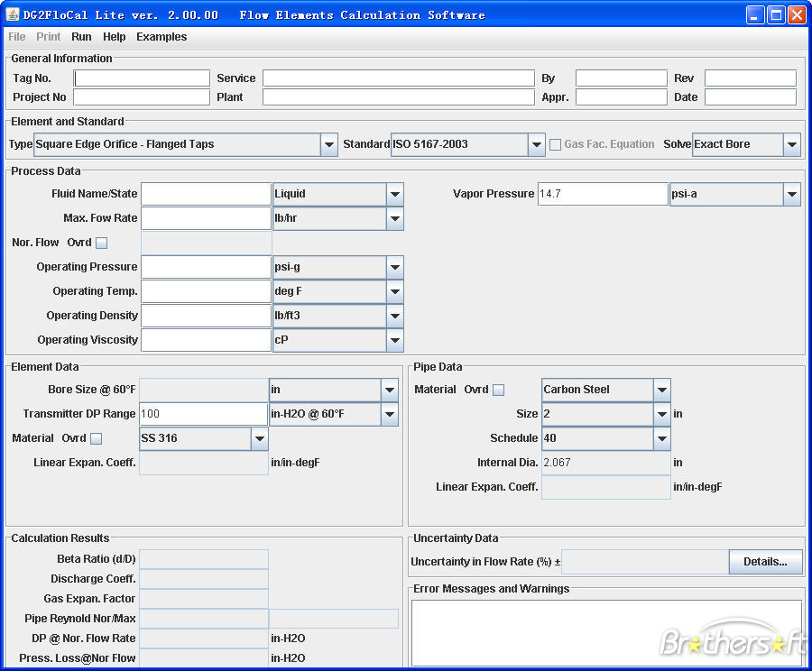Click the Vapor Pressure field showing 14.7
The image size is (812, 671).
coord(603,194)
